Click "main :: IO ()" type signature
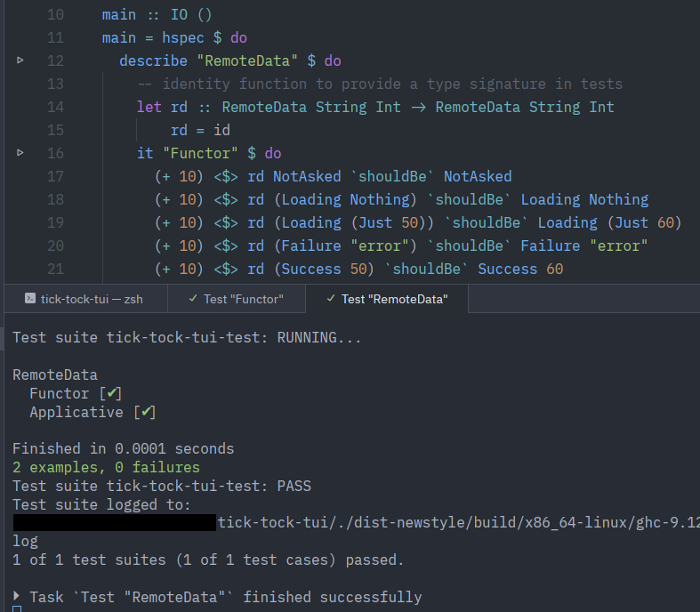 click(x=157, y=15)
